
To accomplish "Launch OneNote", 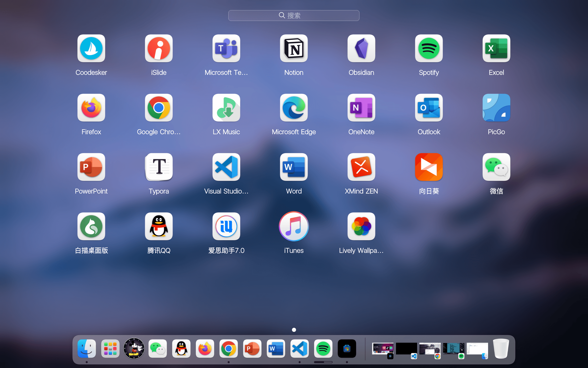I will pos(361,108).
